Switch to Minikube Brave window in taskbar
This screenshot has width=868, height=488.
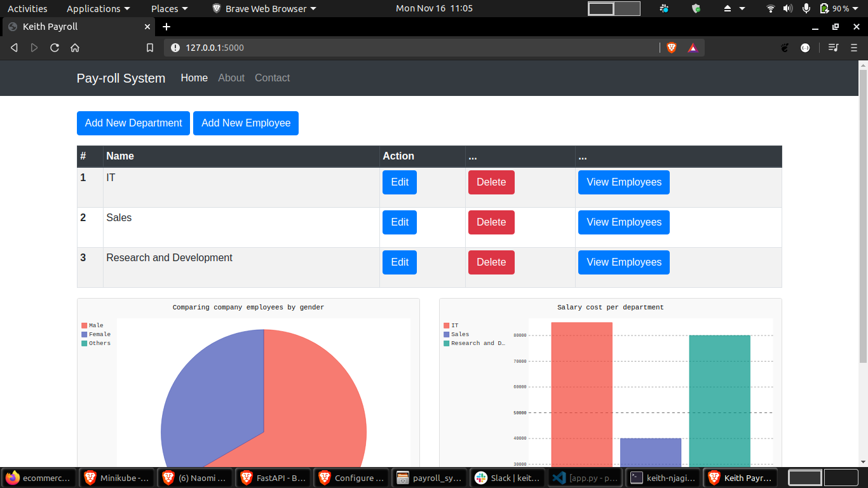[118, 478]
